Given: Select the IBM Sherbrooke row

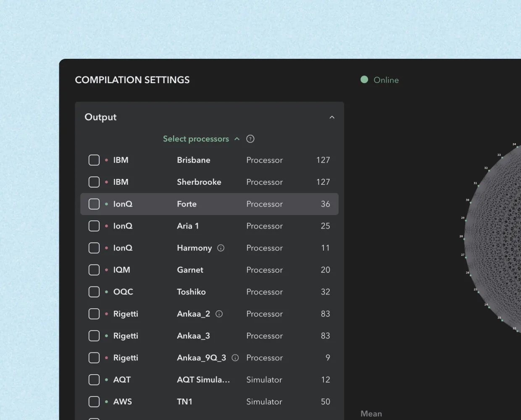Looking at the screenshot, I should click(209, 182).
